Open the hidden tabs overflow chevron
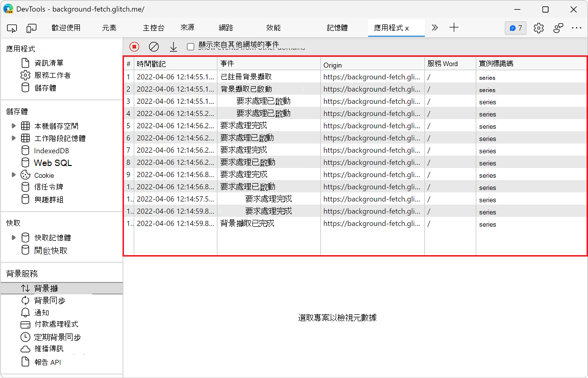Image resolution: width=588 pixels, height=378 pixels. (435, 28)
